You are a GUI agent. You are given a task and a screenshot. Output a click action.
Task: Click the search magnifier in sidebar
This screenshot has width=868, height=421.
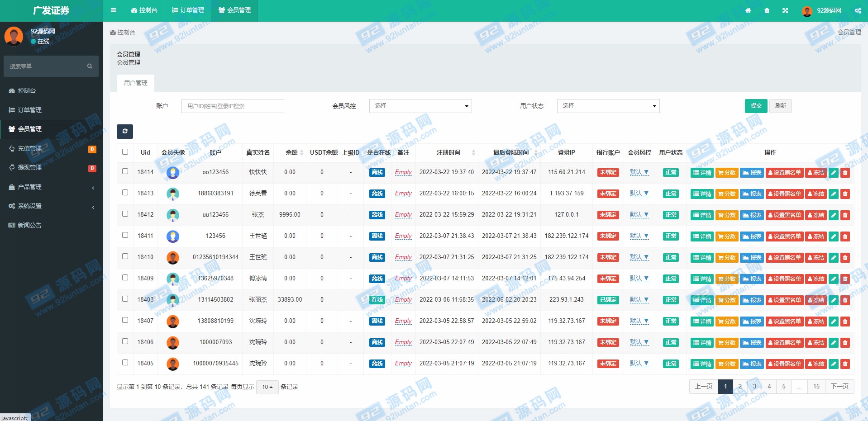pos(90,66)
